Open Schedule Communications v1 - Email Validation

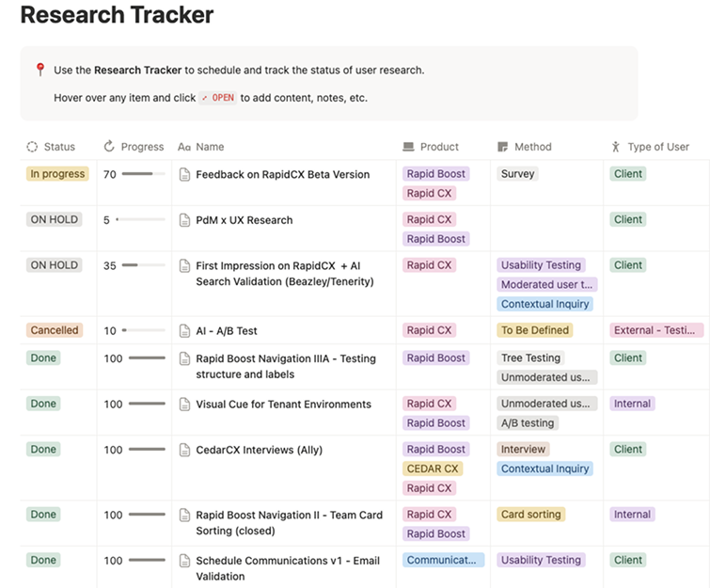click(x=288, y=568)
